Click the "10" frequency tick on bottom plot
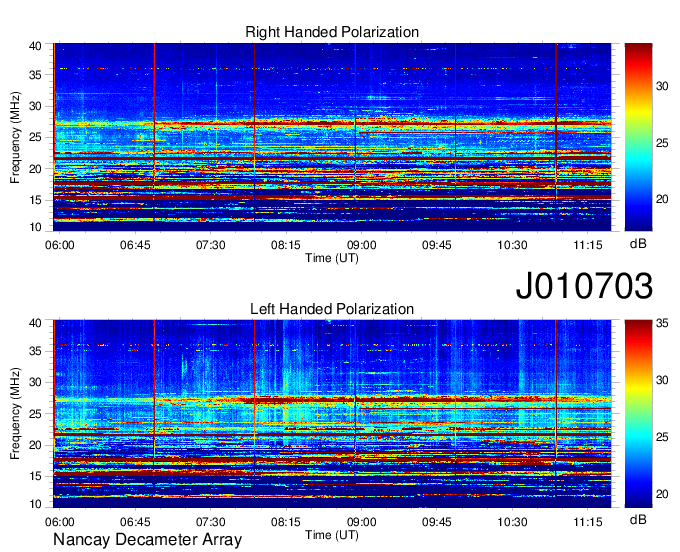Viewport: 680px width, 552px height. (36, 504)
